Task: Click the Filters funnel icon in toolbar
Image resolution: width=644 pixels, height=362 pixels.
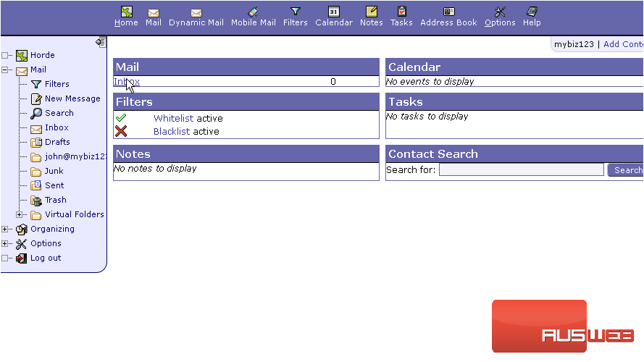Action: click(295, 12)
